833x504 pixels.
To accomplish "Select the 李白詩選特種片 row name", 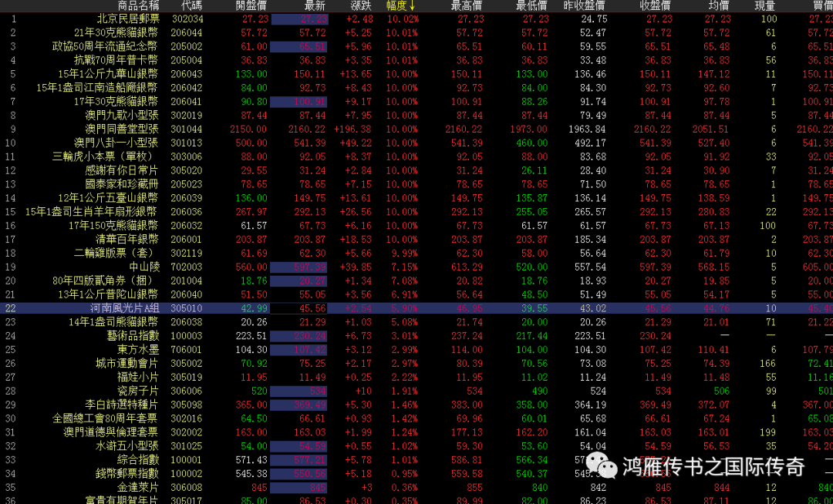I will point(122,405).
